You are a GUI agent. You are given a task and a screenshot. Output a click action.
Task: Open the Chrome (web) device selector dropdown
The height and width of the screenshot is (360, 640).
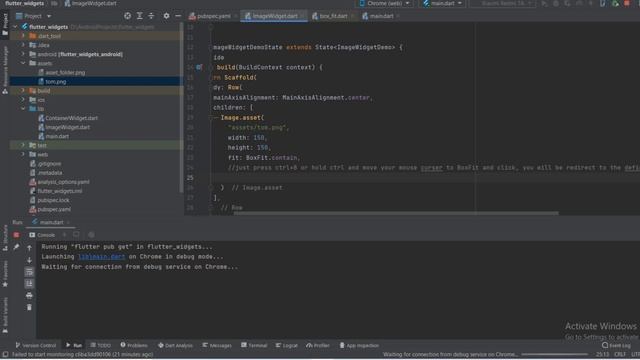(x=384, y=4)
